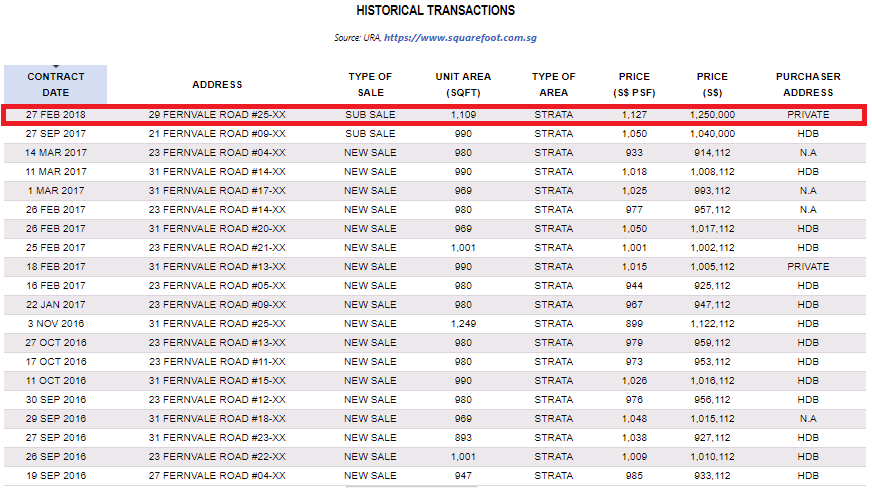Select price 957,112 cell
Image resolution: width=872 pixels, height=488 pixels.
point(712,210)
